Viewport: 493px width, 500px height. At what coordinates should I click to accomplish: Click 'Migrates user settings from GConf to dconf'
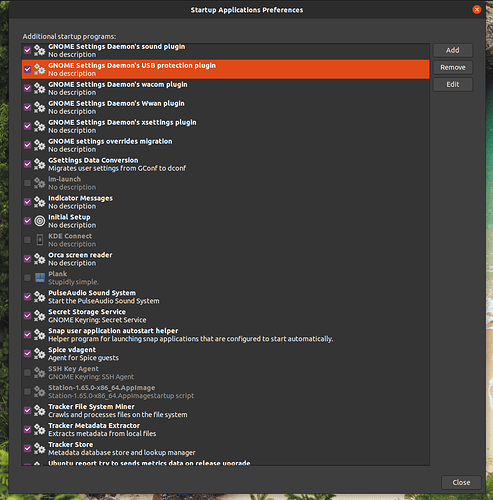tap(117, 168)
